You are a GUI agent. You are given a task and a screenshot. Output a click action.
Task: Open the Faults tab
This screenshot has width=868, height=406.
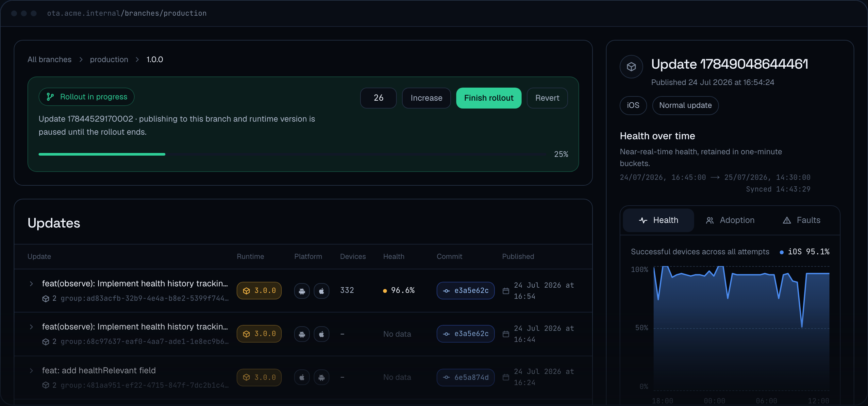point(801,220)
